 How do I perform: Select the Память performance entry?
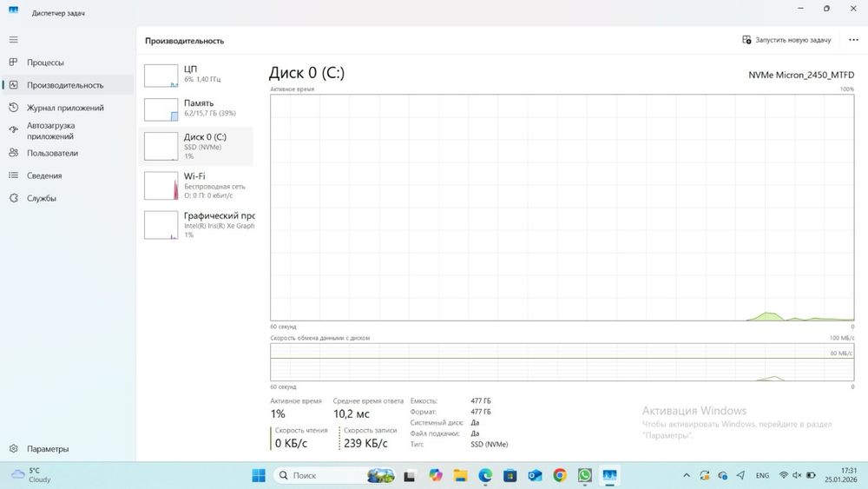(196, 109)
